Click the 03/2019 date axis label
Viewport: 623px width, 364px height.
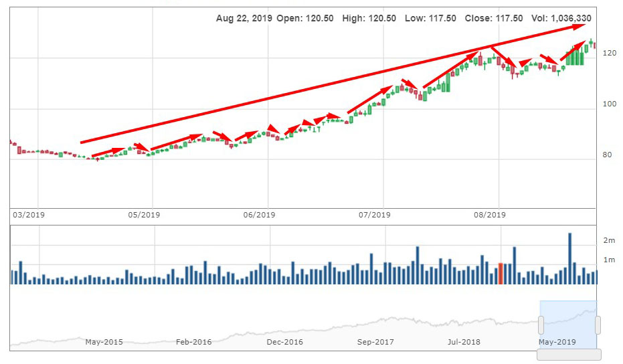pyautogui.click(x=29, y=215)
